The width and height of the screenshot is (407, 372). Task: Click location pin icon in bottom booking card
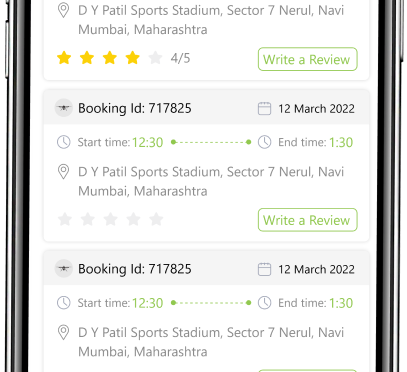(x=63, y=333)
